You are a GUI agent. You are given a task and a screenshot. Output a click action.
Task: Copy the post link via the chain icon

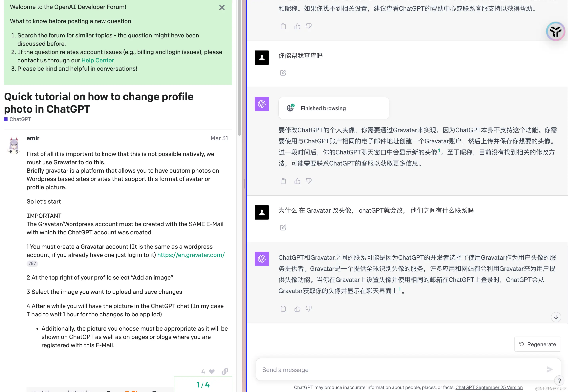(225, 371)
